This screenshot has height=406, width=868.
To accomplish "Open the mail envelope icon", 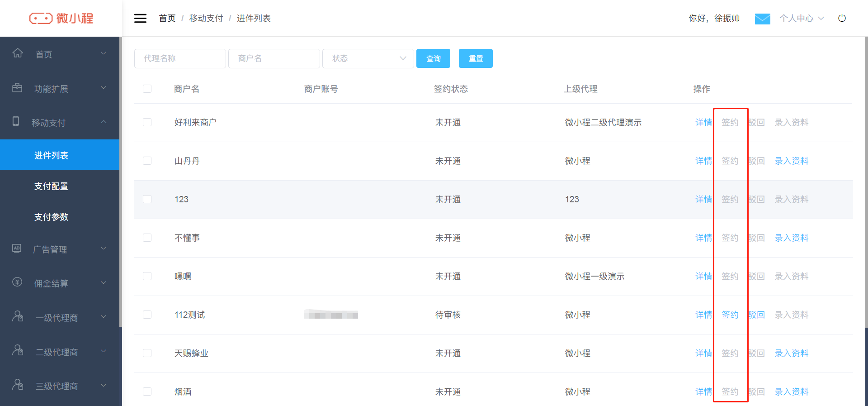I will pos(762,19).
